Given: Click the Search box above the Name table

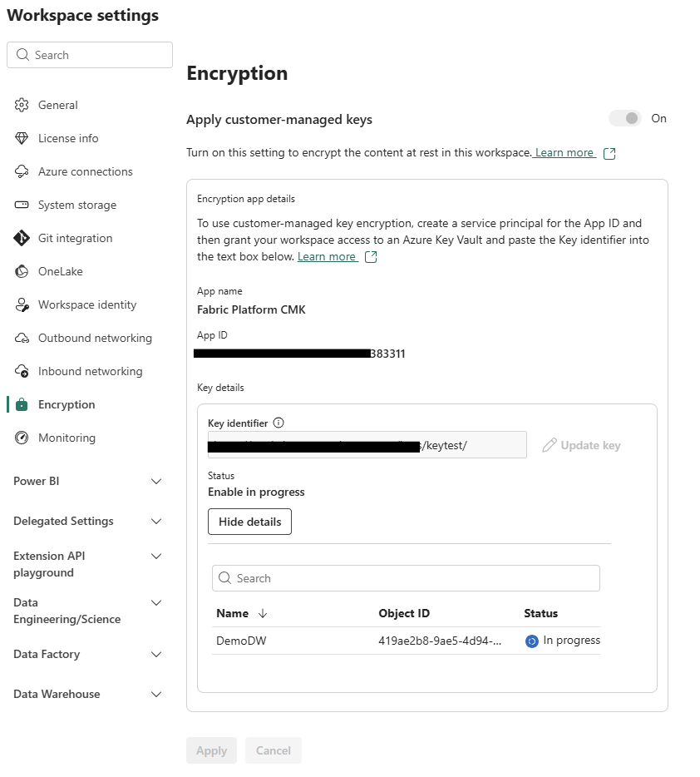Looking at the screenshot, I should coord(406,578).
